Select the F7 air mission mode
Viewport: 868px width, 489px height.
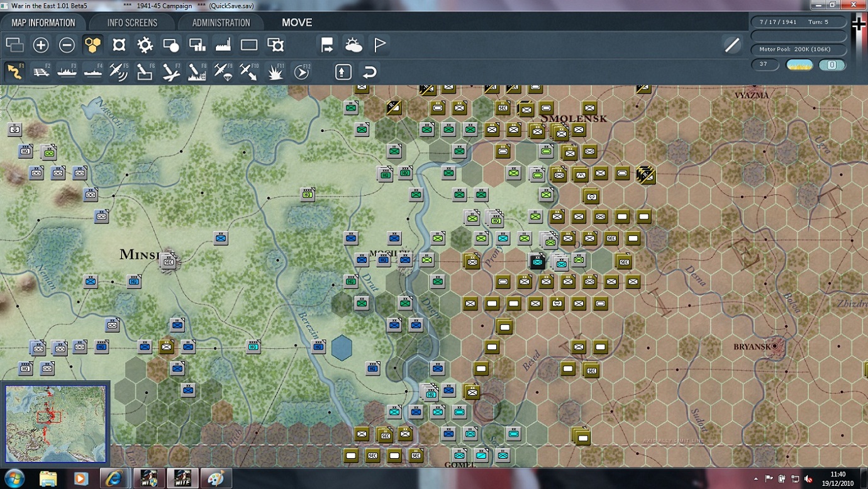tap(171, 72)
